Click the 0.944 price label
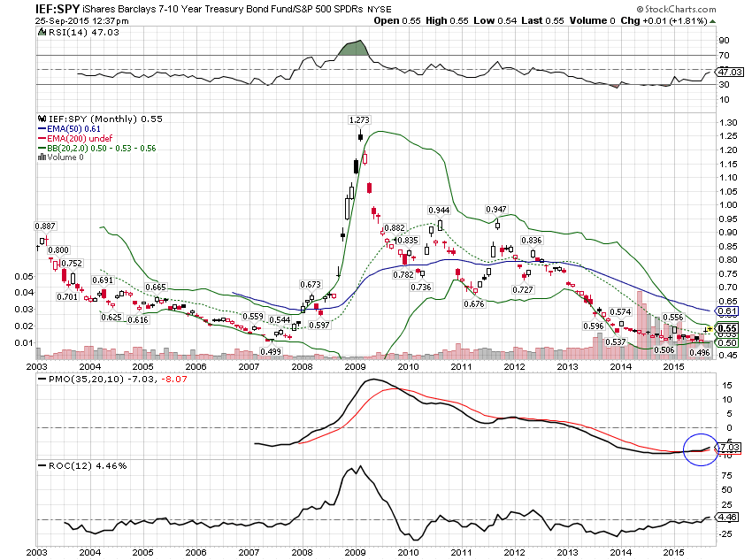Viewport: 752px width, 560px height. point(439,210)
